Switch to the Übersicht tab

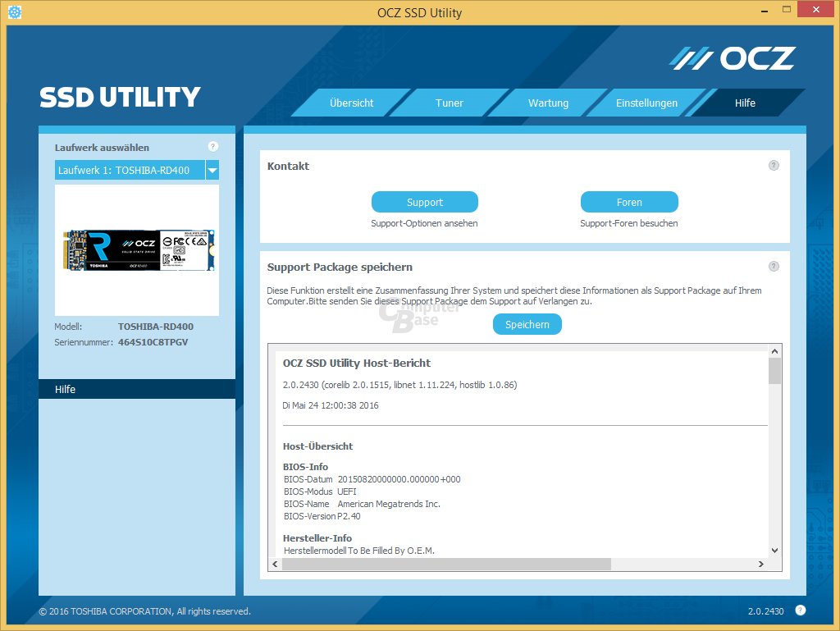(351, 103)
